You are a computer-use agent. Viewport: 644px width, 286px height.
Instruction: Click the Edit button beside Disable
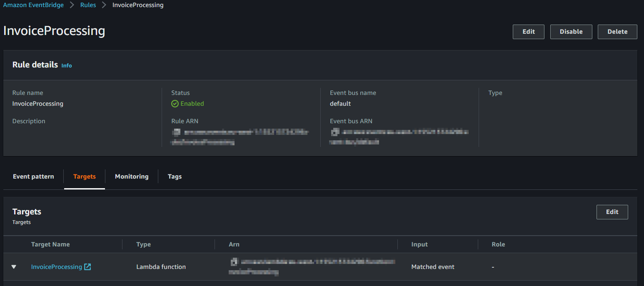pos(529,32)
